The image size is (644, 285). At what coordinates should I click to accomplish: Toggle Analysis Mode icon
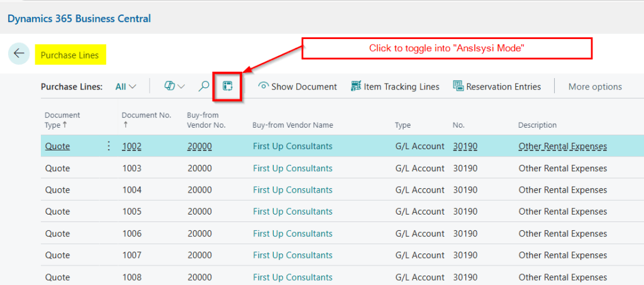[227, 87]
